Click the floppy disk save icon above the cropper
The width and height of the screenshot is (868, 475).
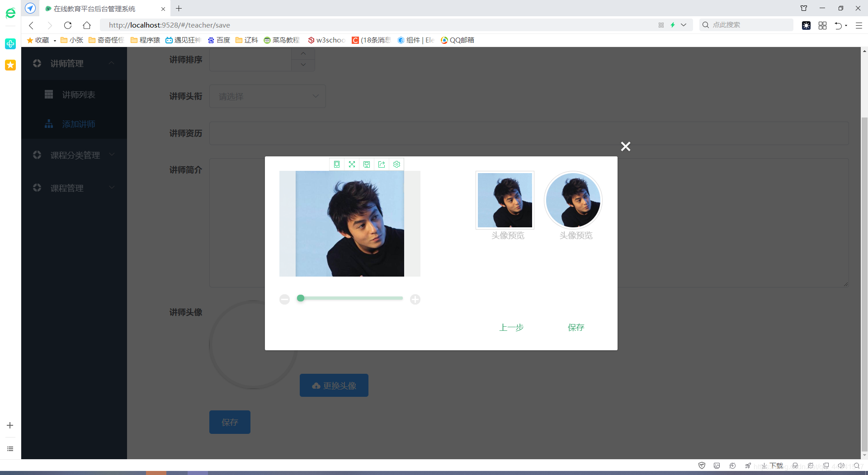pyautogui.click(x=367, y=165)
